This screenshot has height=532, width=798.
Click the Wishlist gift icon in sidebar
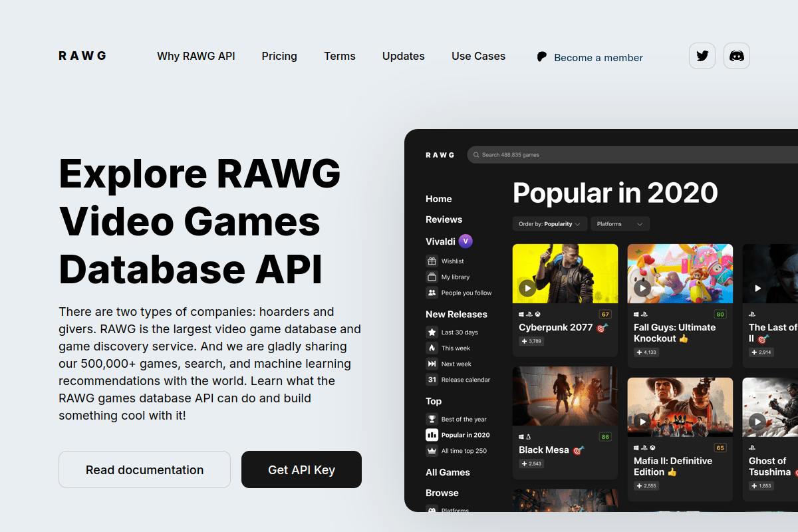click(x=432, y=261)
